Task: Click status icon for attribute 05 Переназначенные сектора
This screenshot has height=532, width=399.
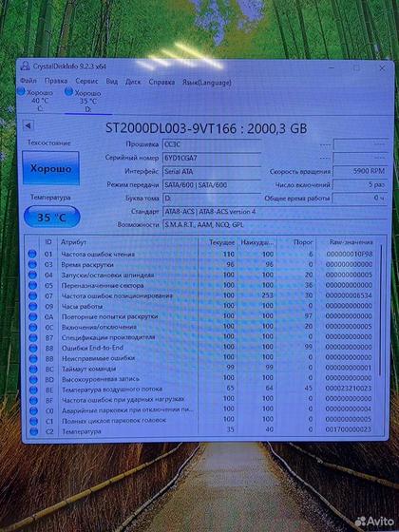Action: [32, 285]
